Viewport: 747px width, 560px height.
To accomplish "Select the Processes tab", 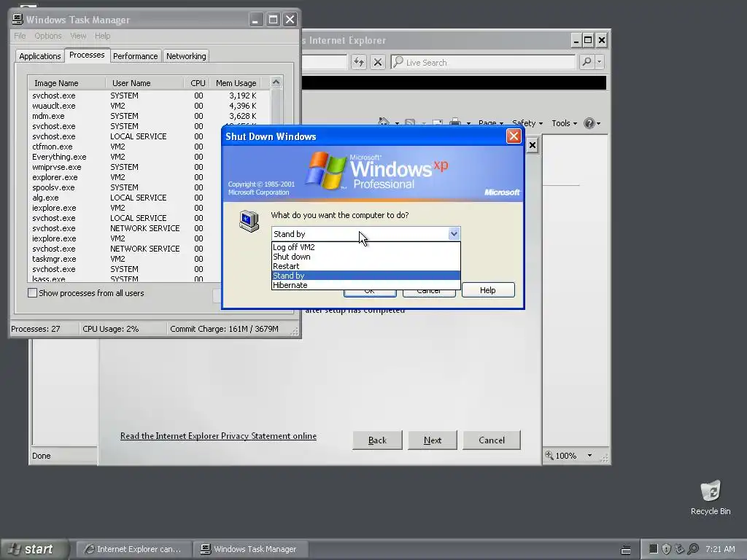I will (x=87, y=55).
